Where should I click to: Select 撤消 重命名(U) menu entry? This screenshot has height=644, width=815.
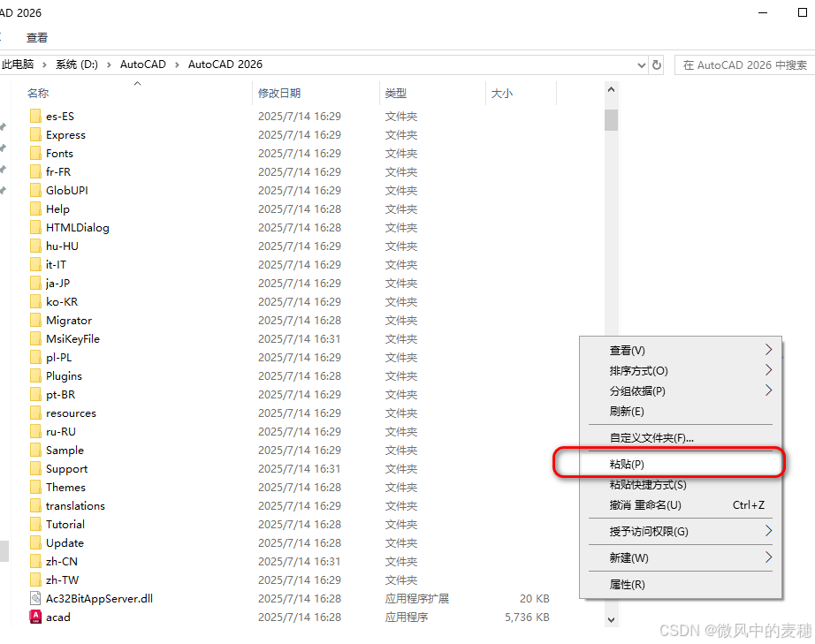(x=681, y=504)
